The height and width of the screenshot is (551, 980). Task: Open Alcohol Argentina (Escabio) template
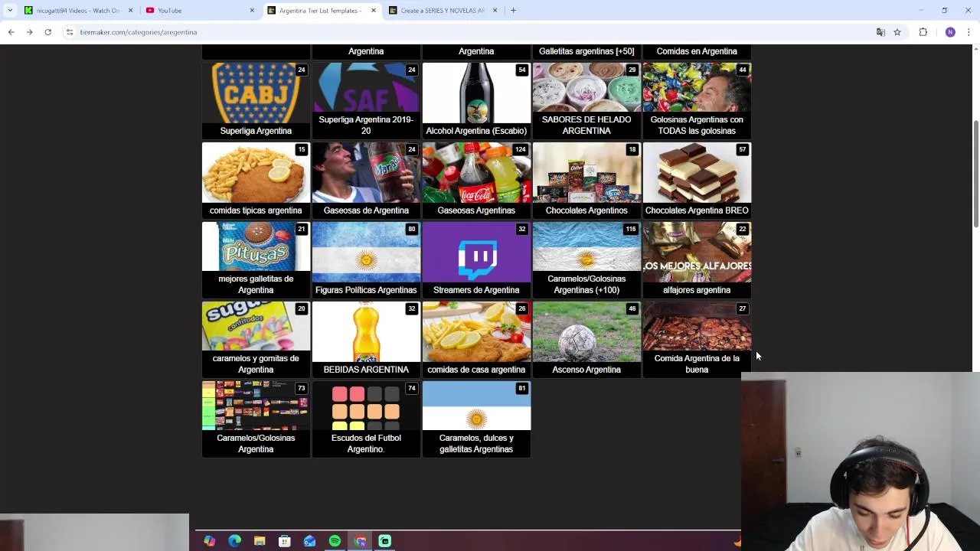(x=476, y=100)
